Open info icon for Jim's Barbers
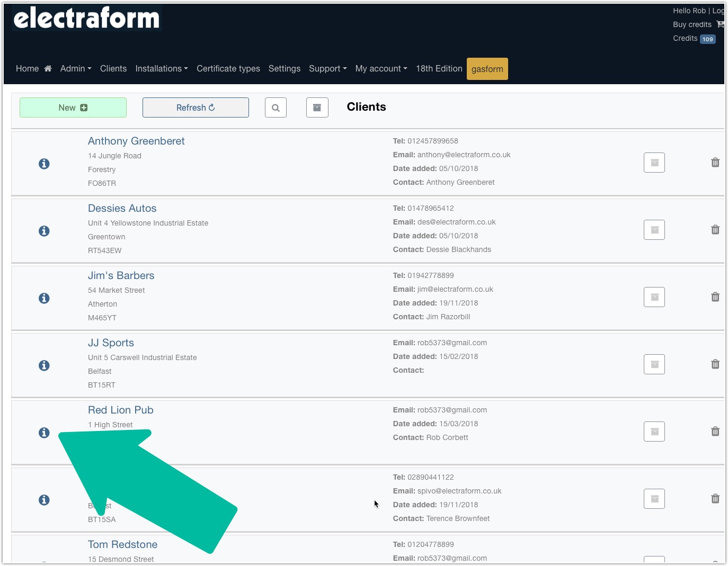This screenshot has width=728, height=566. coord(44,298)
